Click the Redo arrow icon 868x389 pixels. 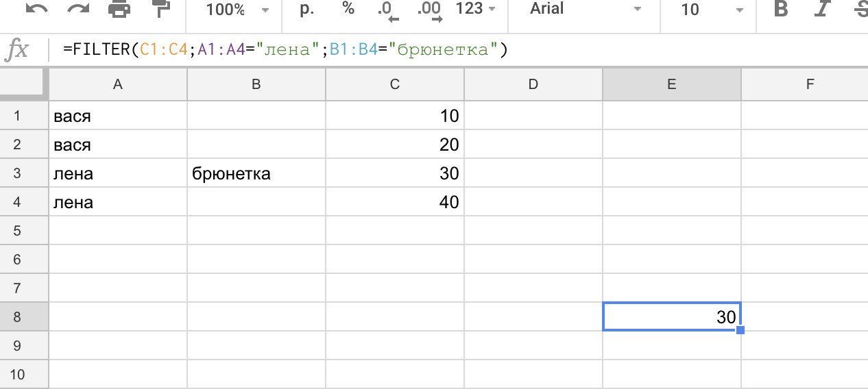pos(79,9)
